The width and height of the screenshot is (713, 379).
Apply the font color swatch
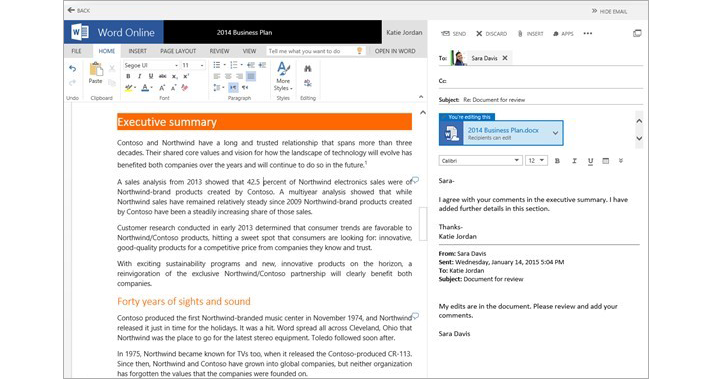click(145, 88)
